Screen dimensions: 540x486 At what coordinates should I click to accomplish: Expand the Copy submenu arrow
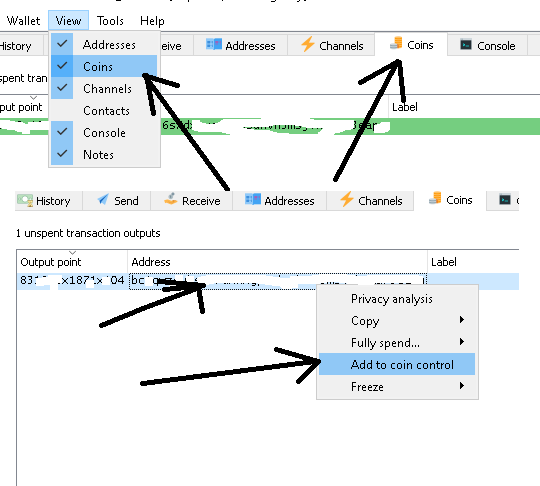[x=462, y=320]
